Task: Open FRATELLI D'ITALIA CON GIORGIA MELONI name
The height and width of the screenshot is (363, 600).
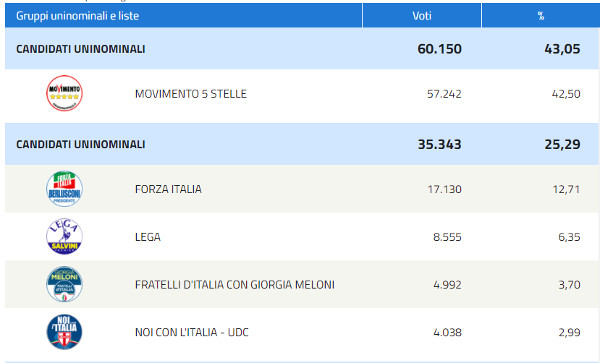Action: (x=235, y=285)
